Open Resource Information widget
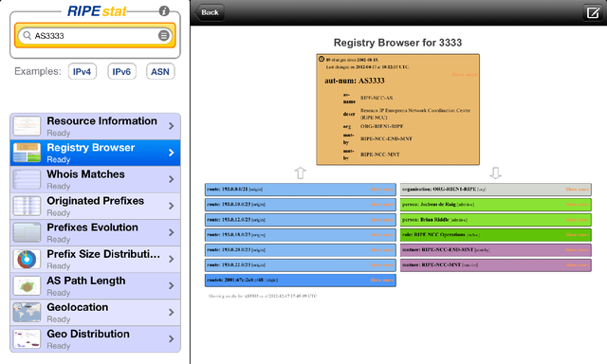Viewport: 607px width, 364px height. pyautogui.click(x=95, y=126)
